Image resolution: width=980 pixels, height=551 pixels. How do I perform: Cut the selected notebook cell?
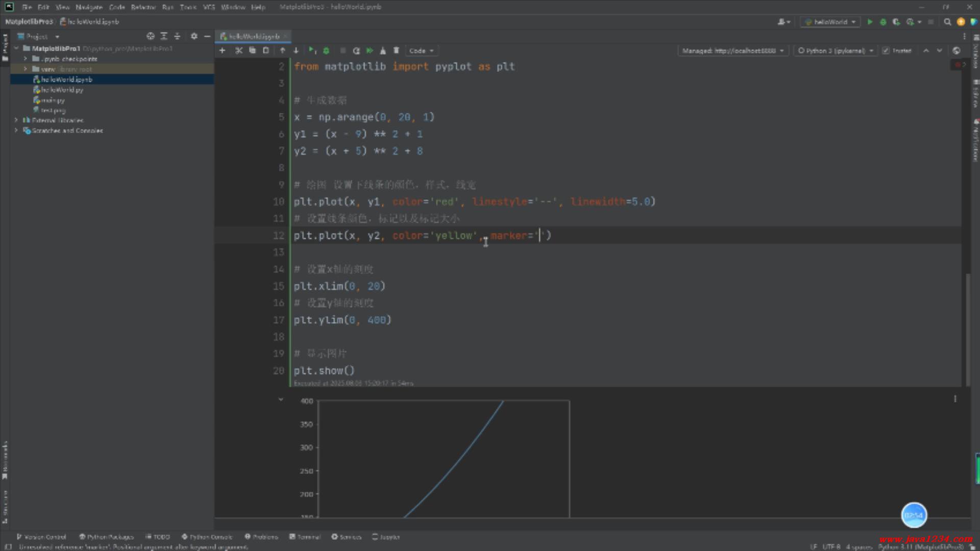pyautogui.click(x=238, y=51)
